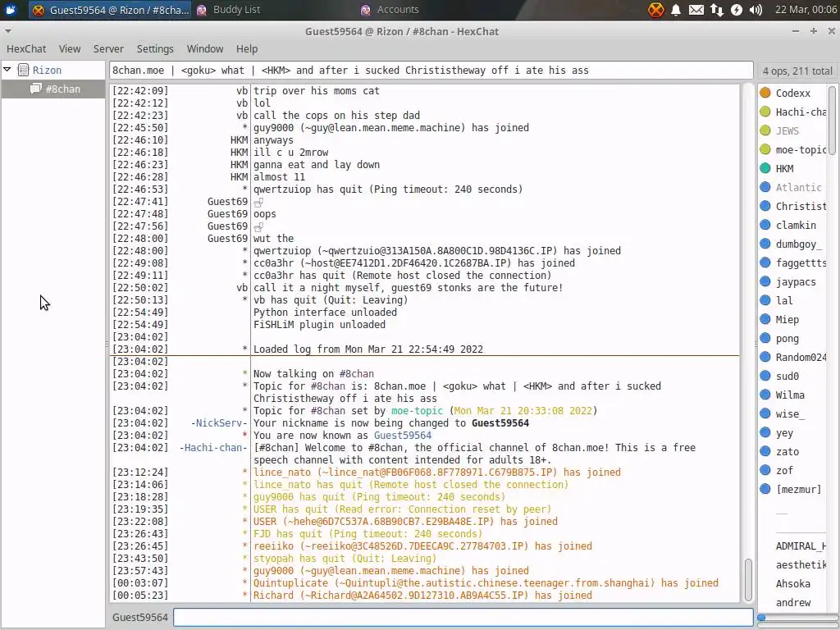840x630 pixels.
Task: Click the clock showing 22 Mar, 00:06
Action: (x=806, y=10)
